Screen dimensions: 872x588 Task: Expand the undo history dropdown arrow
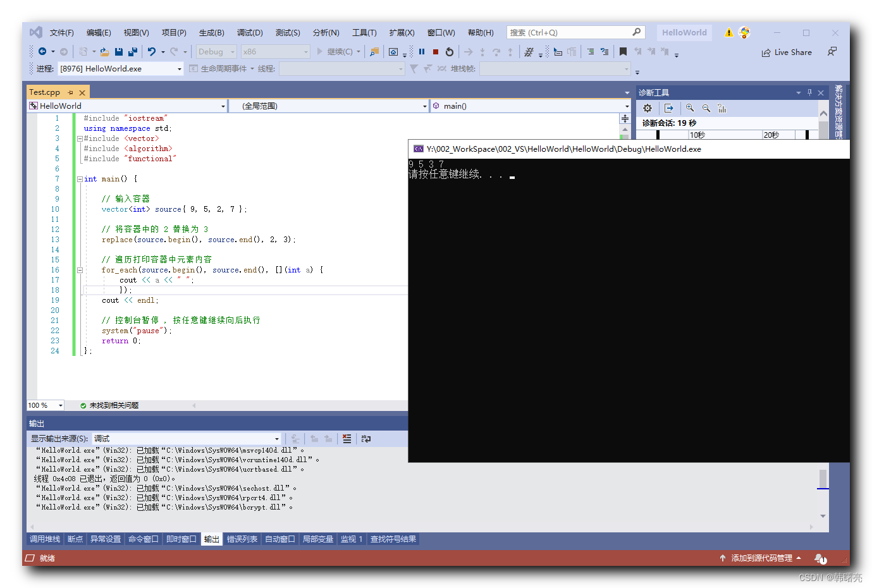pos(163,52)
